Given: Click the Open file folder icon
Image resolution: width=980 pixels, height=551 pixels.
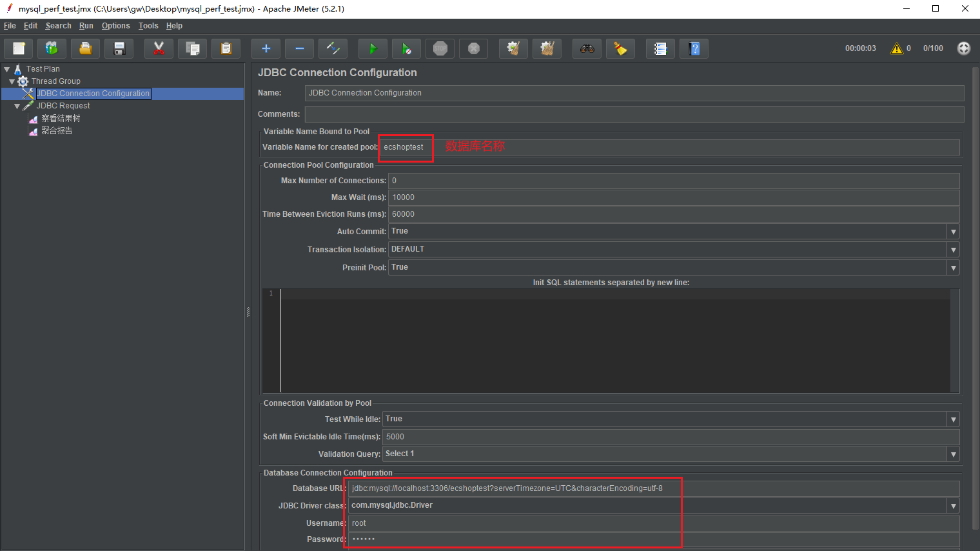Looking at the screenshot, I should coord(86,48).
